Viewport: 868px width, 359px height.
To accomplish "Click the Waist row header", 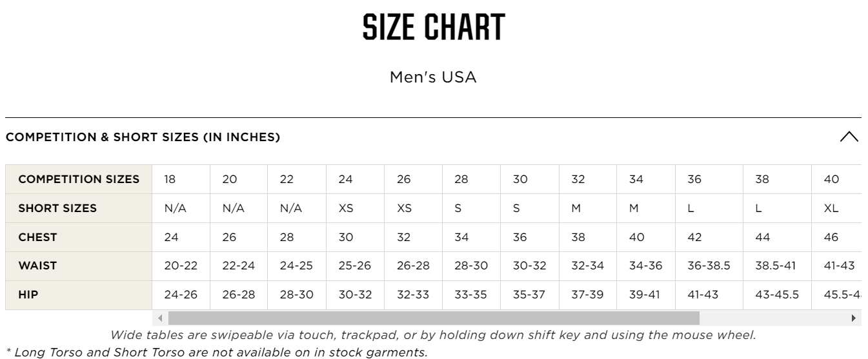I will point(37,266).
